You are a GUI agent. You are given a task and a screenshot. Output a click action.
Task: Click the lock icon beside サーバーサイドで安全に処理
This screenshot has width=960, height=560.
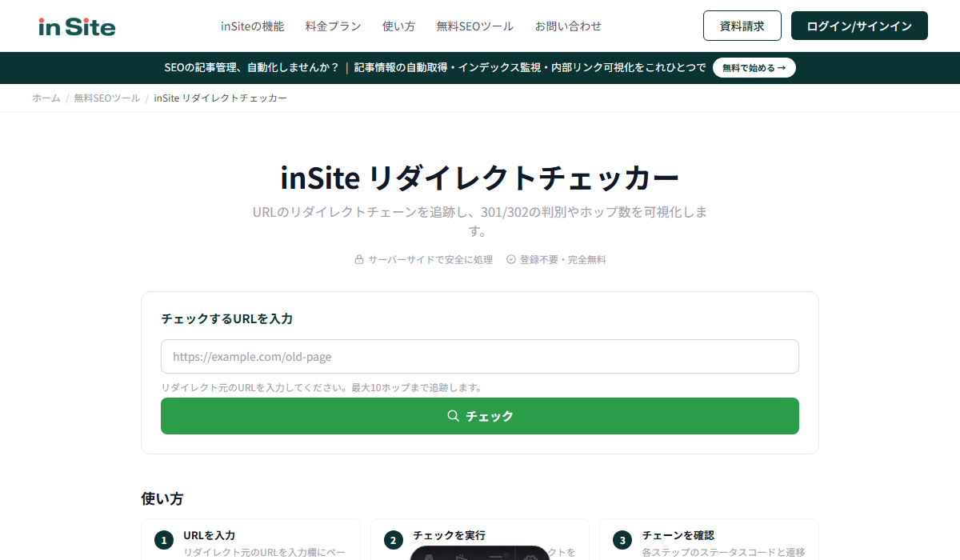tap(358, 258)
